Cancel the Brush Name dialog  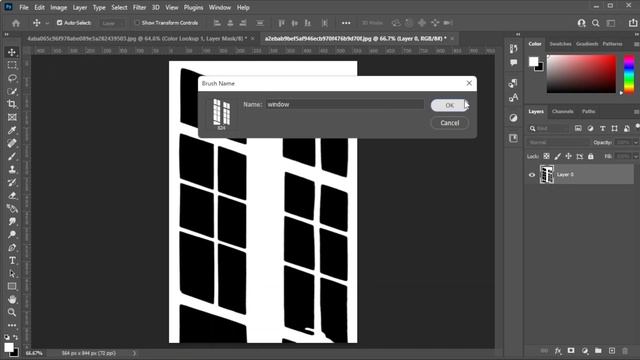[449, 123]
